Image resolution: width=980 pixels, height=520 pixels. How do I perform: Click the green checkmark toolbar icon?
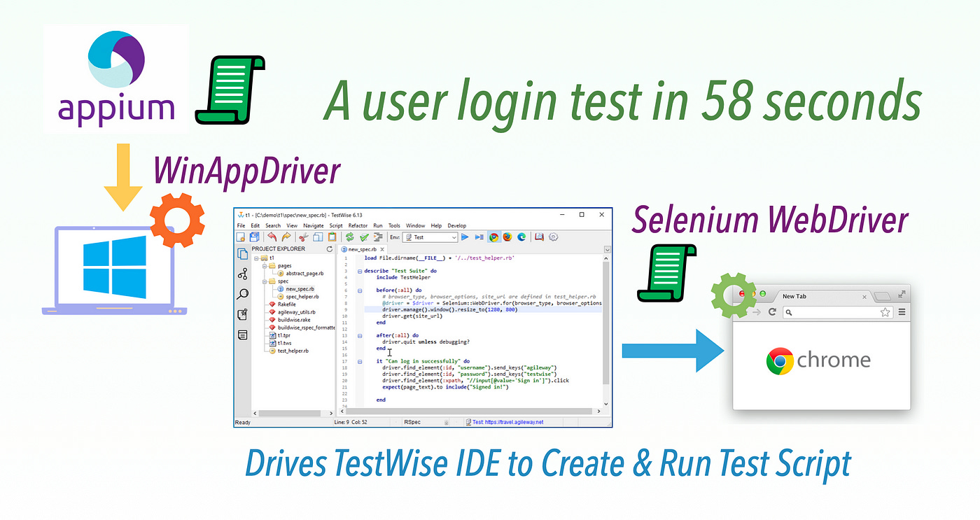[364, 237]
